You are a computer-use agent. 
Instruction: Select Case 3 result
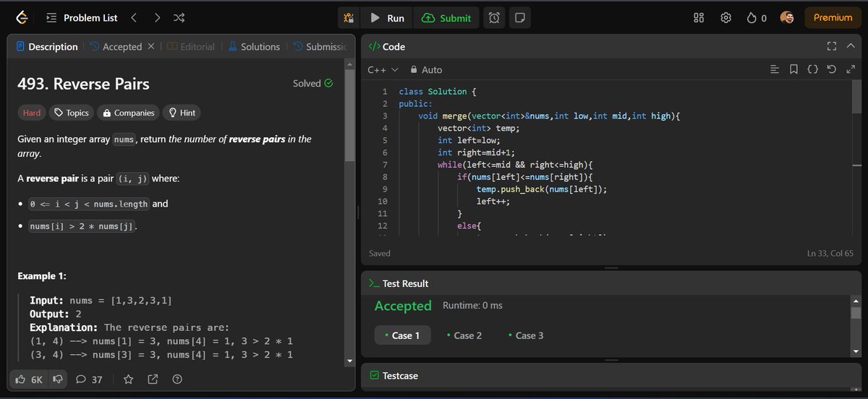point(526,335)
